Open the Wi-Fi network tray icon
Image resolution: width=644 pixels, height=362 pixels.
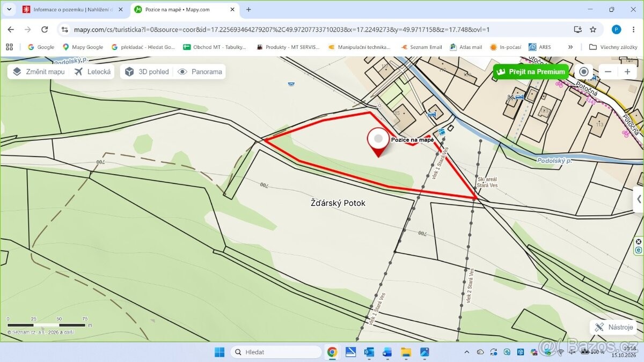click(561, 352)
